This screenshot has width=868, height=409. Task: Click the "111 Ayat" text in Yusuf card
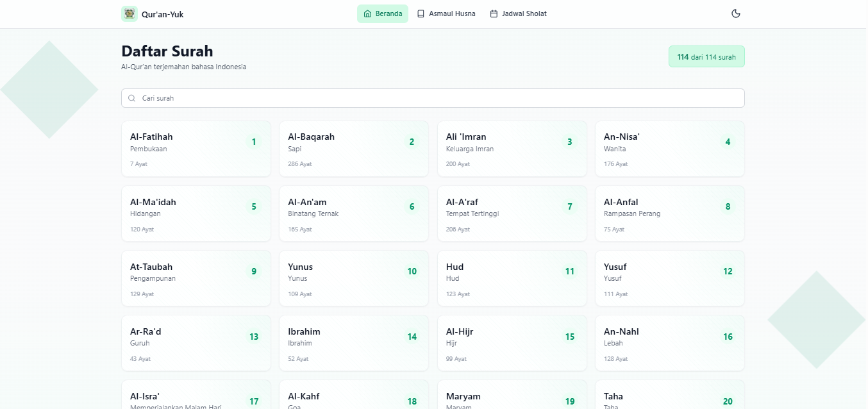click(x=615, y=294)
